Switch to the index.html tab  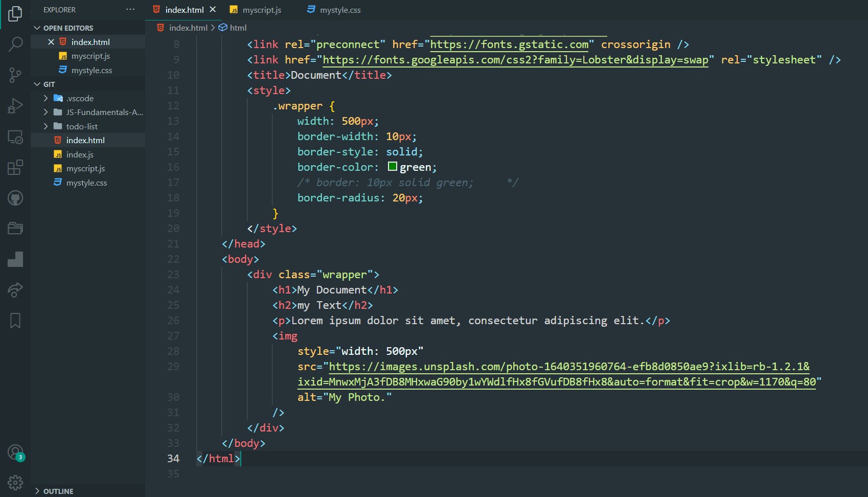(185, 10)
